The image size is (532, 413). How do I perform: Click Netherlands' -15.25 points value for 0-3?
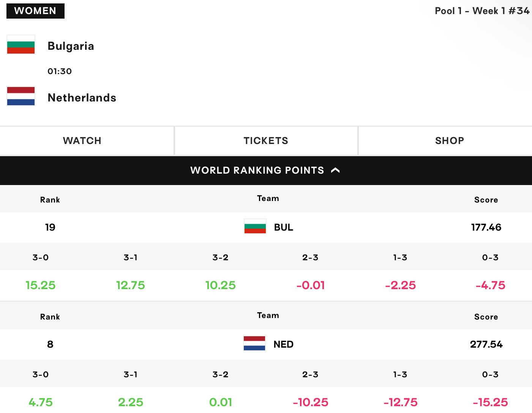[x=490, y=402]
